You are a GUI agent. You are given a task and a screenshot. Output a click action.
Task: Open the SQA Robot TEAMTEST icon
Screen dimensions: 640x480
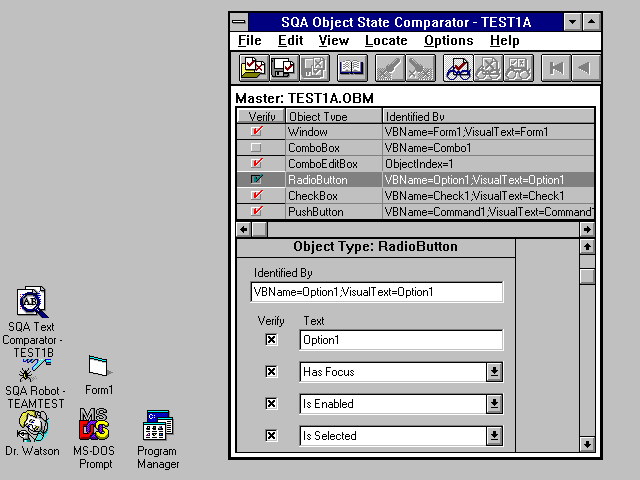(33, 368)
